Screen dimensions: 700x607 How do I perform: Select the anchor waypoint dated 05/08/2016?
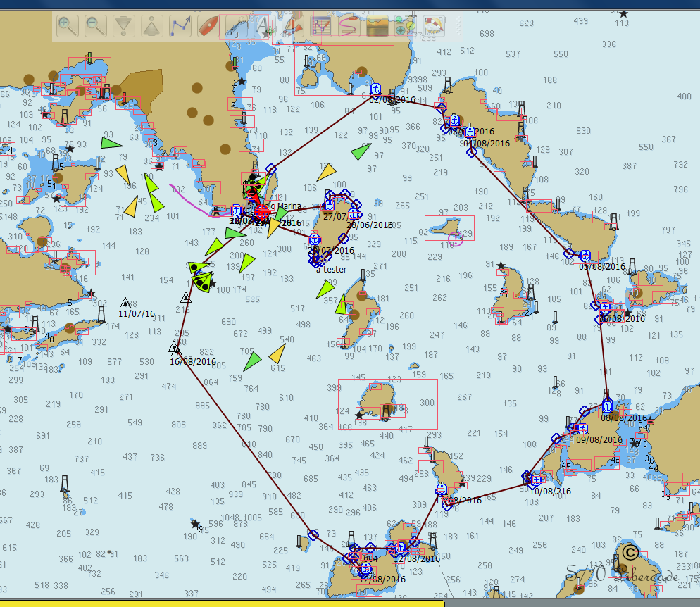585,255
